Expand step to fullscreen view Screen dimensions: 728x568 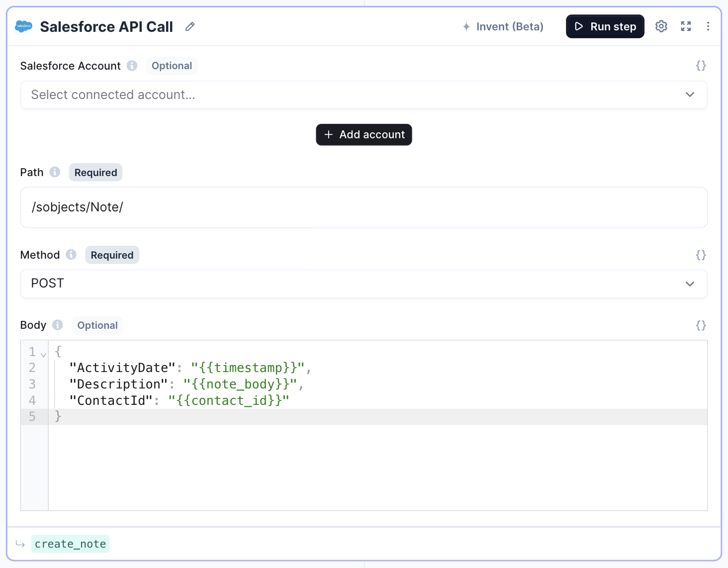(686, 26)
